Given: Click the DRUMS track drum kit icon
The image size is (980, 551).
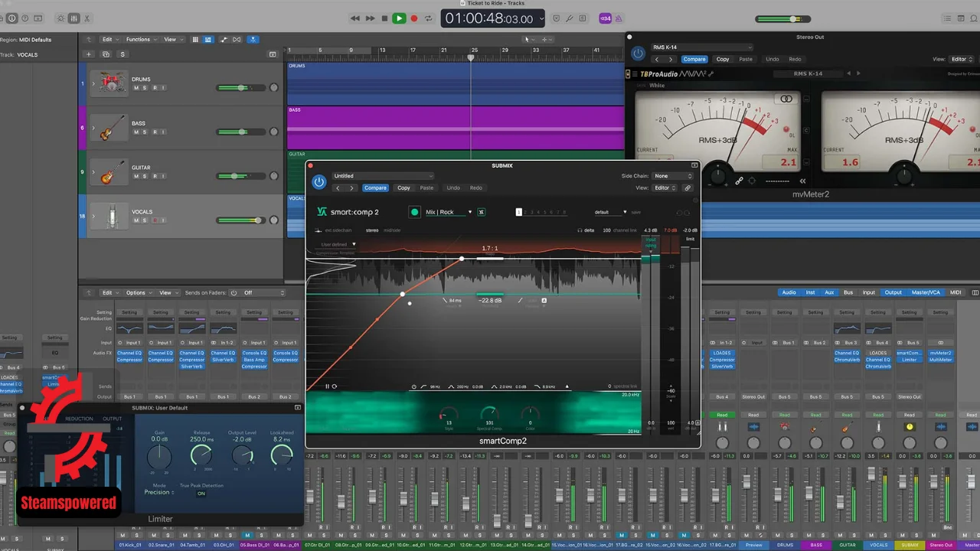Looking at the screenshot, I should (x=108, y=83).
